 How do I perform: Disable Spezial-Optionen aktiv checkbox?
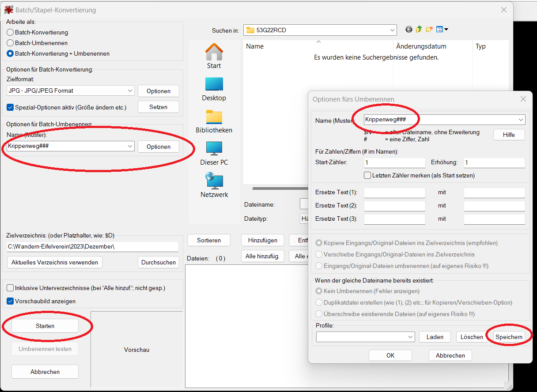click(11, 107)
